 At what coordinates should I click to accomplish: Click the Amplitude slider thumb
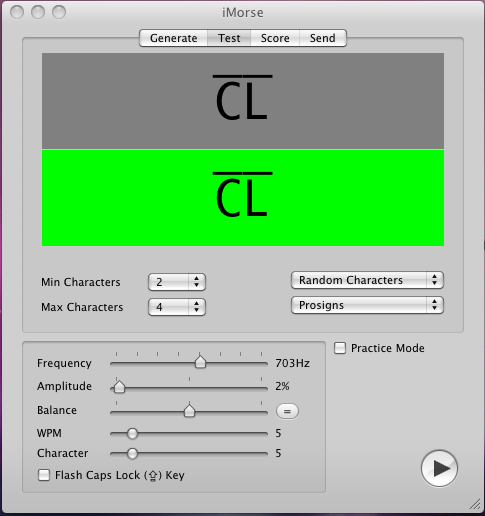click(119, 387)
